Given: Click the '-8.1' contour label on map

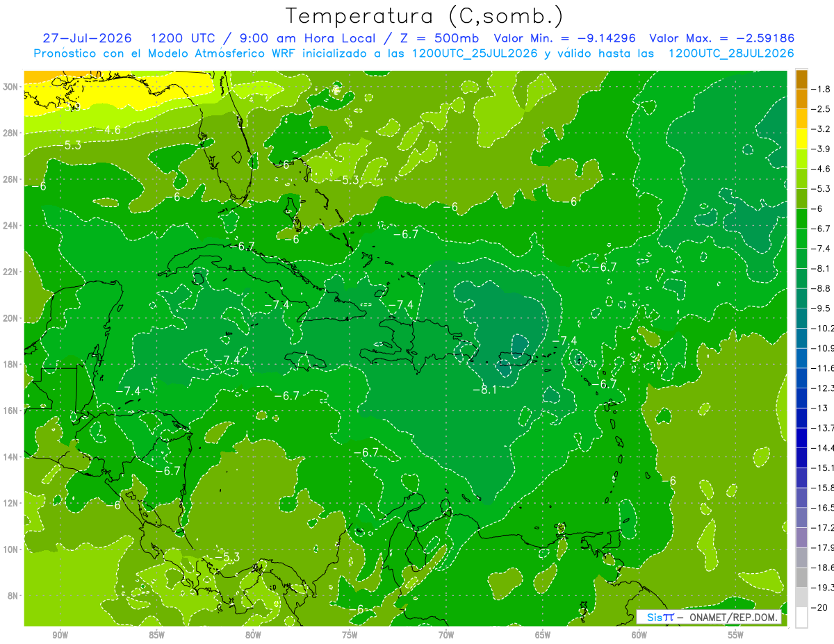Looking at the screenshot, I should 484,390.
